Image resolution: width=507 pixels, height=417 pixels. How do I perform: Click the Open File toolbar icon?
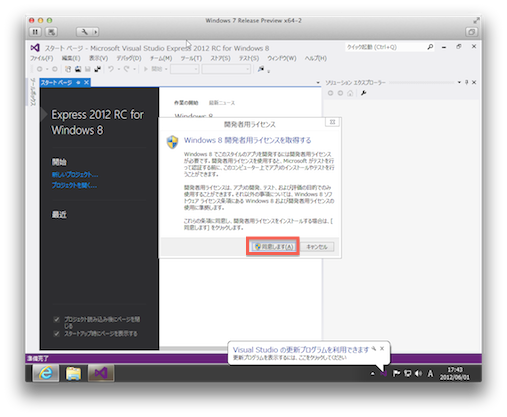pos(78,69)
